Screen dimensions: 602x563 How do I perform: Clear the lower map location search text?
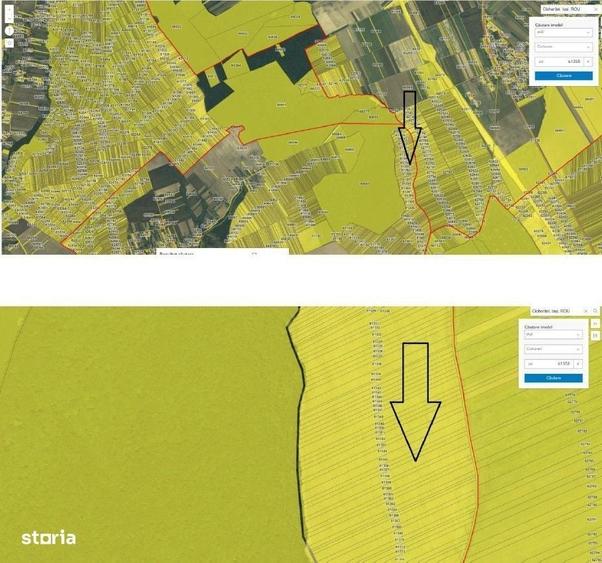(x=586, y=311)
